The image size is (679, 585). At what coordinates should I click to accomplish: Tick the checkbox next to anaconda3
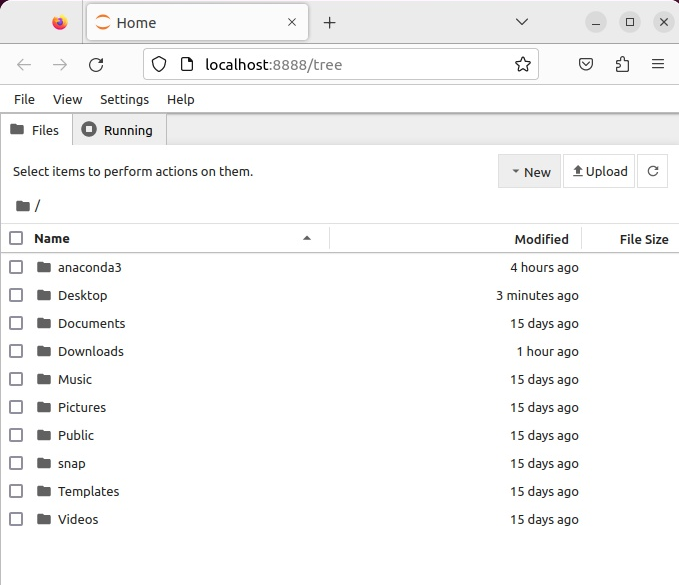pyautogui.click(x=16, y=267)
